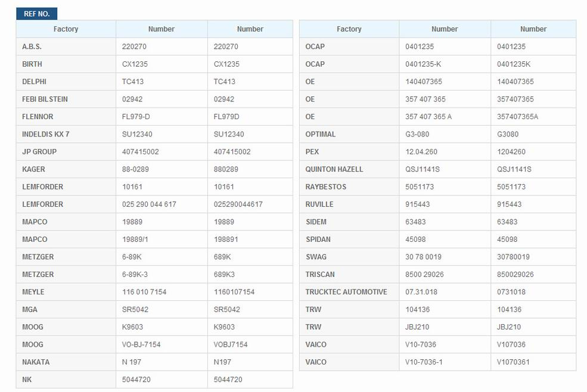
Task: Select the REF NO. tab
Action: [x=37, y=14]
